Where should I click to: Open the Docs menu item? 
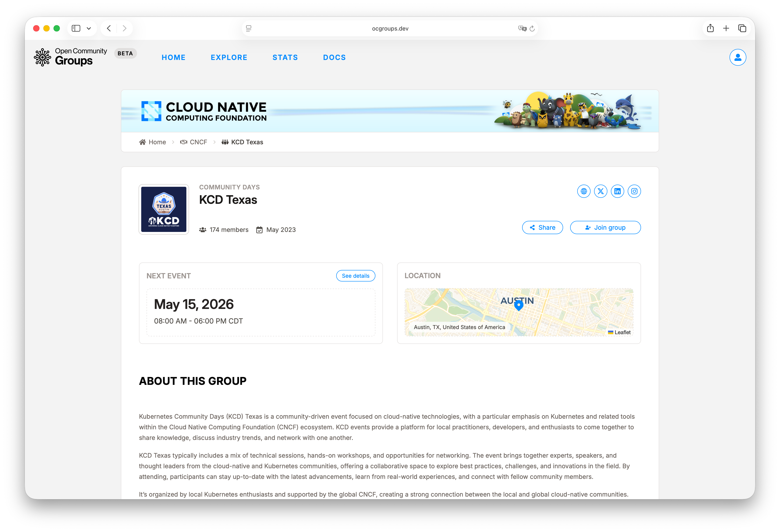point(334,57)
